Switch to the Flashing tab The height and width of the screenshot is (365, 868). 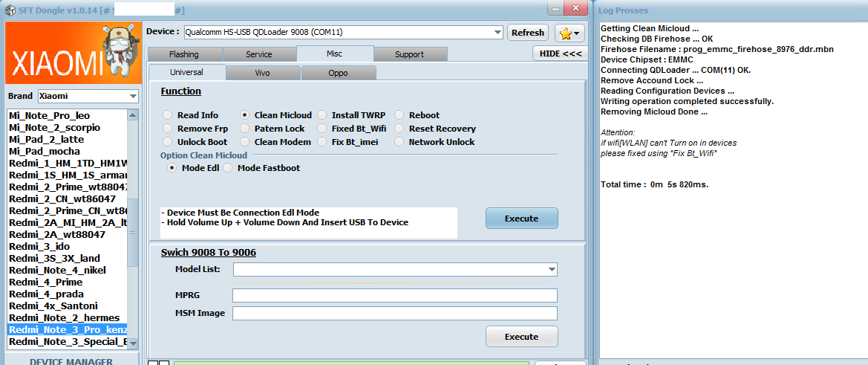[184, 54]
